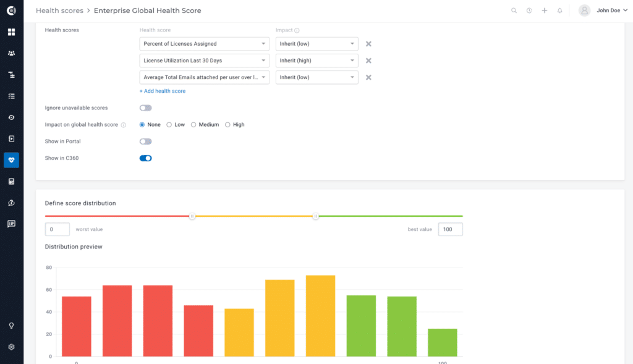The width and height of the screenshot is (633, 364).
Task: Select the Low impact radio button
Action: (x=169, y=125)
